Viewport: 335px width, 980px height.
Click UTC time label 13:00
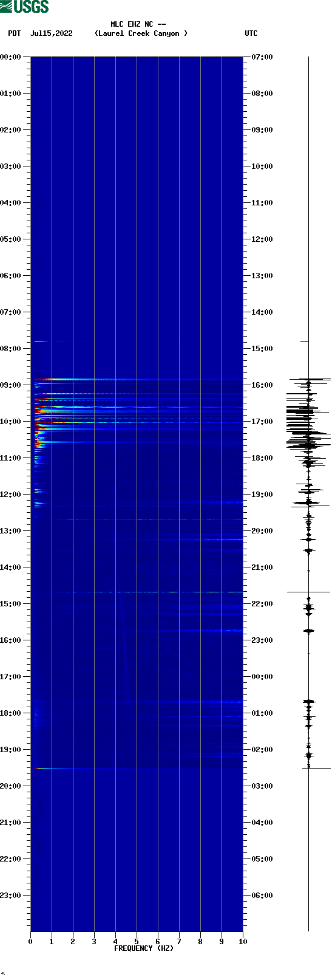tap(262, 276)
